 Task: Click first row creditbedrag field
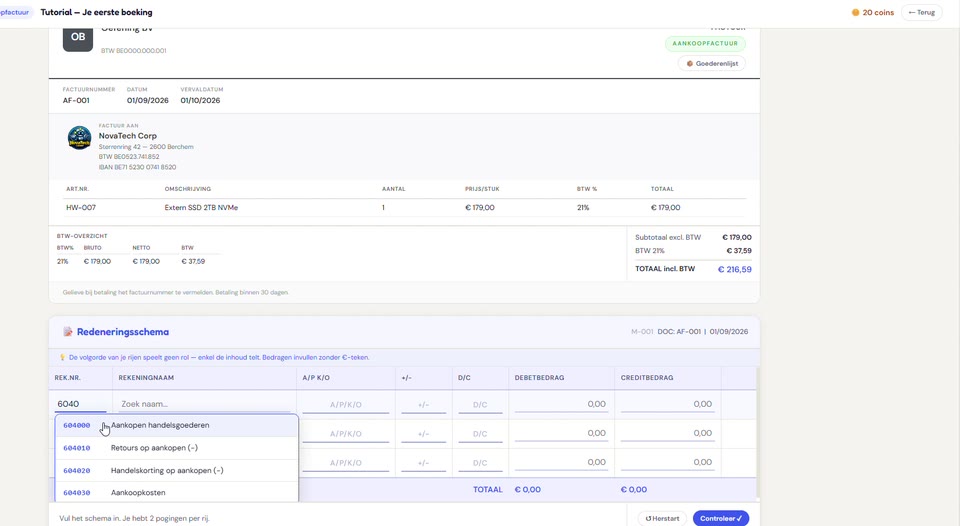(x=667, y=404)
